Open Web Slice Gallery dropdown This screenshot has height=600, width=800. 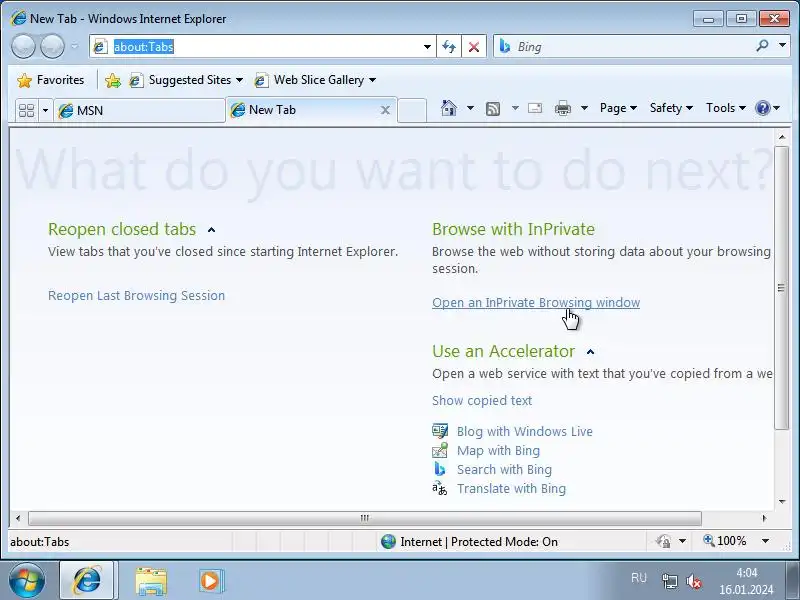coord(315,80)
